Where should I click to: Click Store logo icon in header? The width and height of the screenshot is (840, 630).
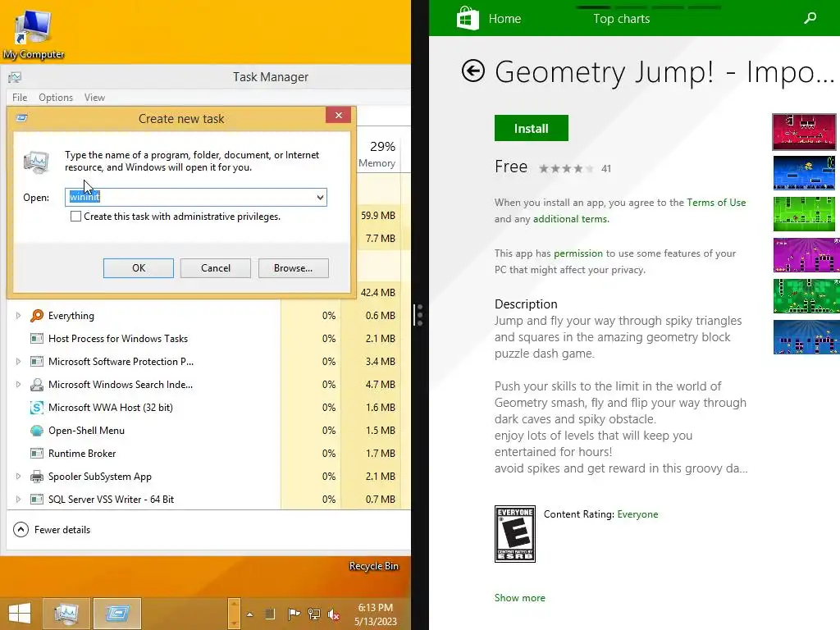point(467,18)
